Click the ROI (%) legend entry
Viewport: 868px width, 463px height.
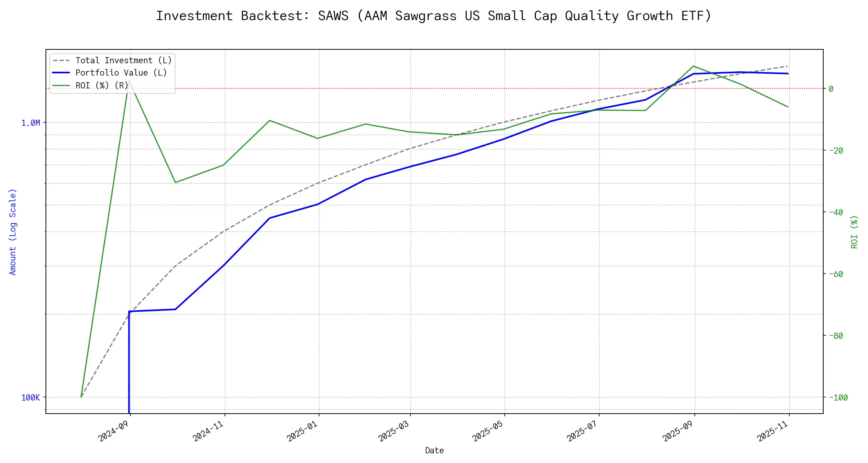pyautogui.click(x=102, y=85)
